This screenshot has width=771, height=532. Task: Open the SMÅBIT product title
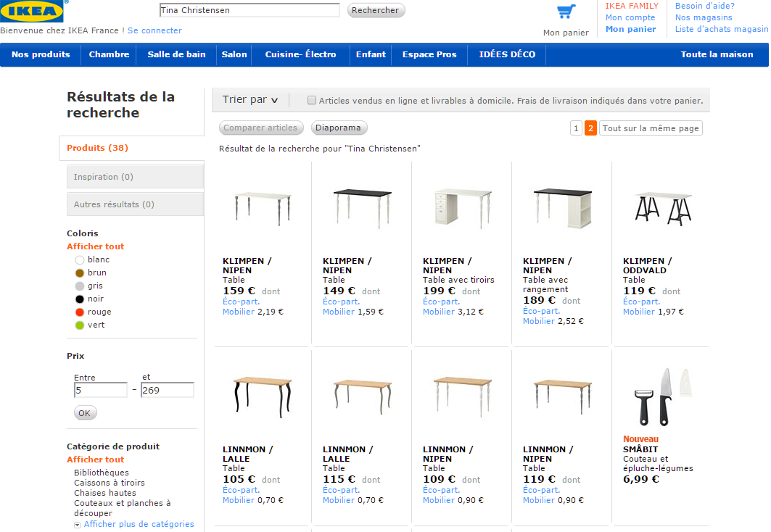(640, 449)
